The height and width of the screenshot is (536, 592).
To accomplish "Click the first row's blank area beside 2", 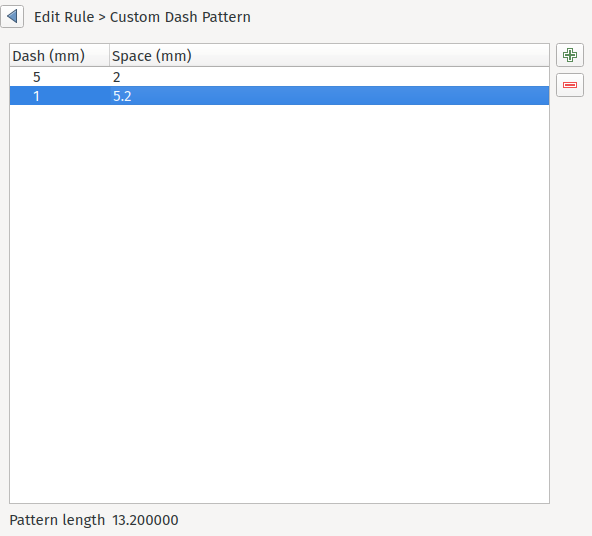I will (x=334, y=77).
